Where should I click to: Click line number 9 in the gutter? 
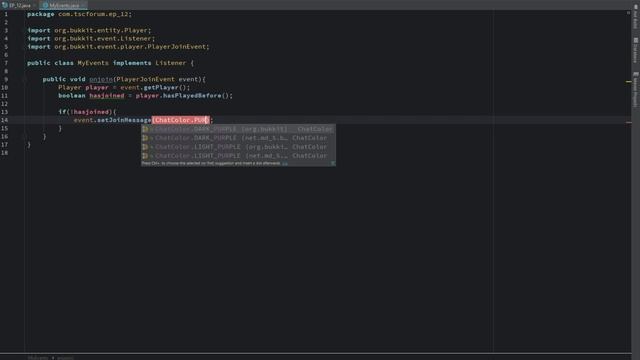6,79
